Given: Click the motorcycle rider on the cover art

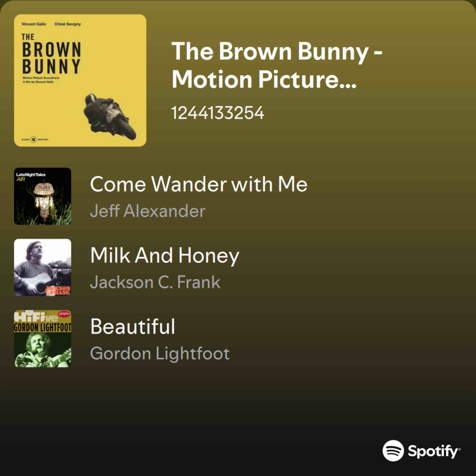Looking at the screenshot, I should [x=109, y=116].
